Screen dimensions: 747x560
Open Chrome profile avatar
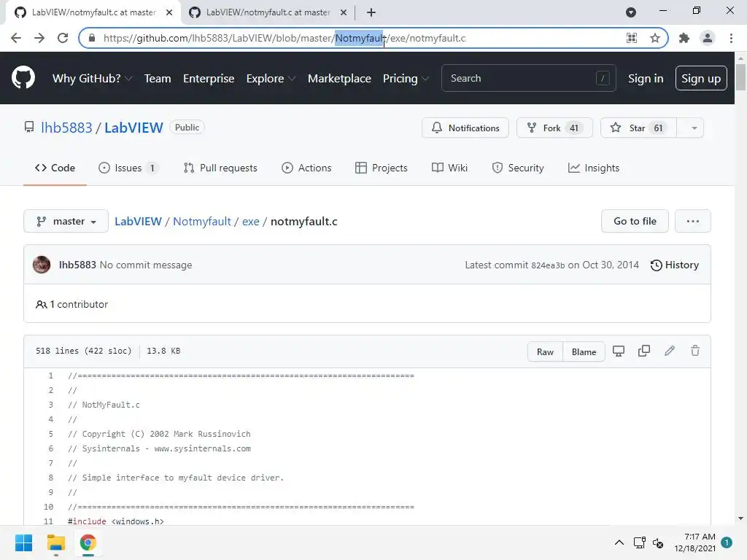coord(708,38)
